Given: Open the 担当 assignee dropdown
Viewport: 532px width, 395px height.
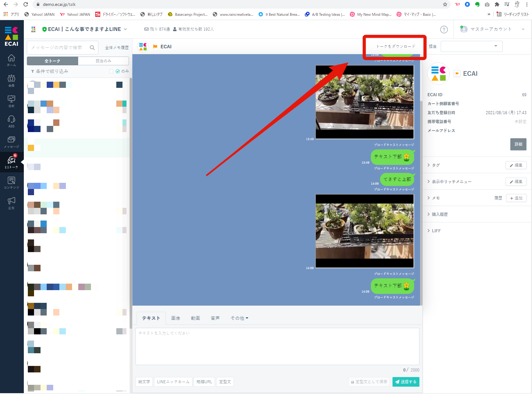Looking at the screenshot, I should (x=471, y=46).
